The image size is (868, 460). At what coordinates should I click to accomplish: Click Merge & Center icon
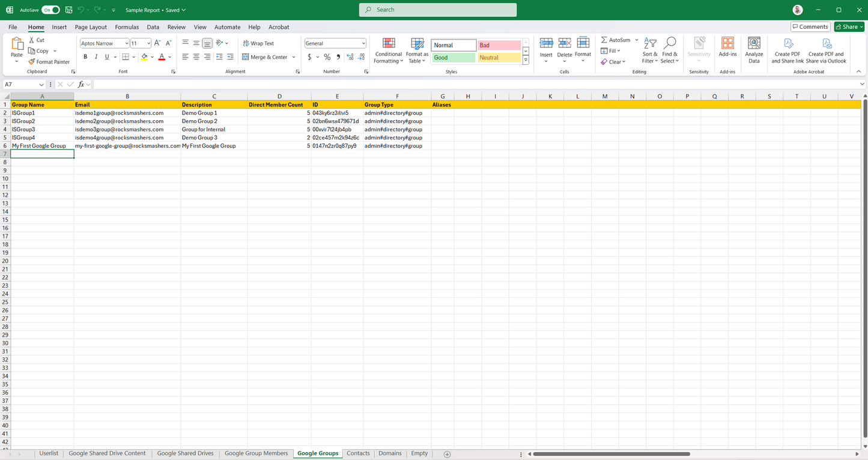coord(246,57)
